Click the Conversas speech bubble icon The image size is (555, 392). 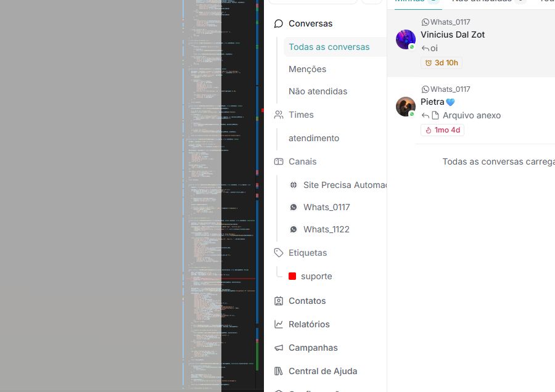coord(279,23)
